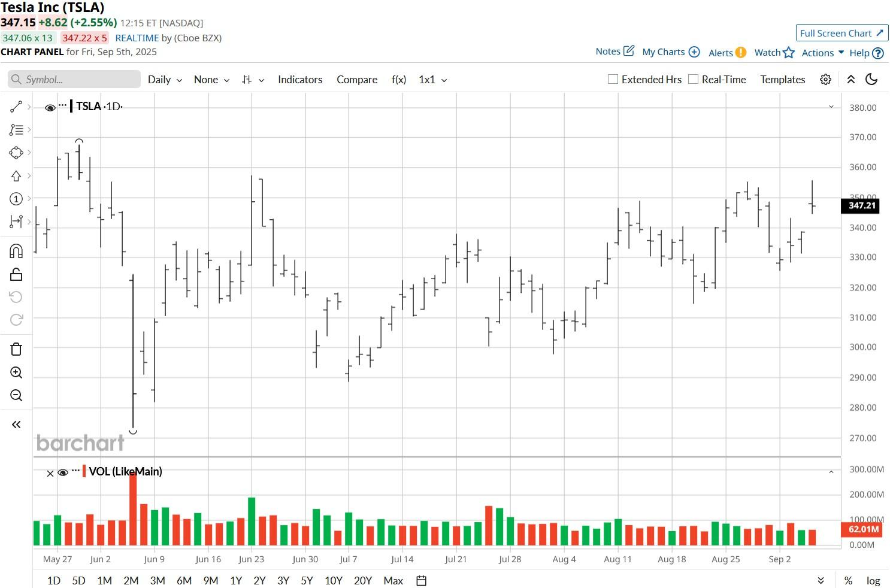Delete drawings with trash icon
This screenshot has height=588, width=890.
point(16,349)
